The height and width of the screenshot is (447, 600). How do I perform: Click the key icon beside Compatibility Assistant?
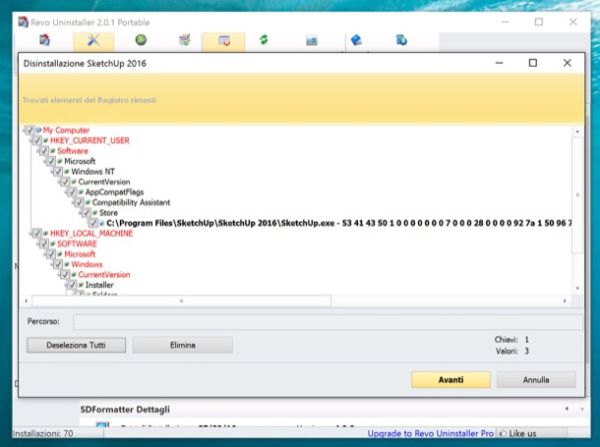88,202
